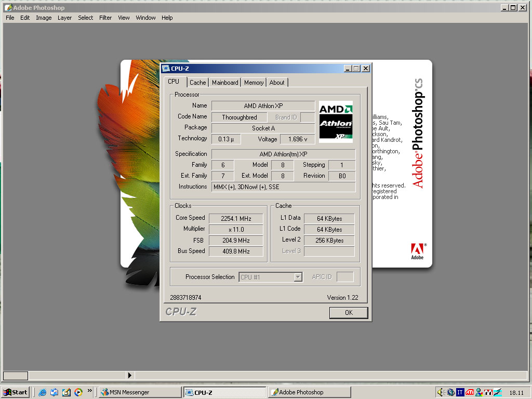
Task: Click the 0.13 µ technology value
Action: pos(226,139)
